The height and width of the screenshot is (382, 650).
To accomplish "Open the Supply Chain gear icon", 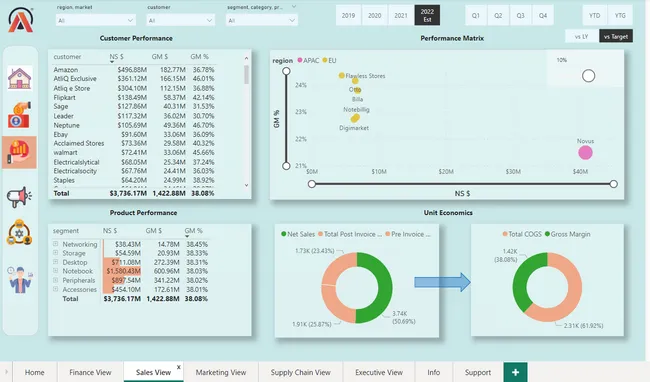I will coord(19,232).
